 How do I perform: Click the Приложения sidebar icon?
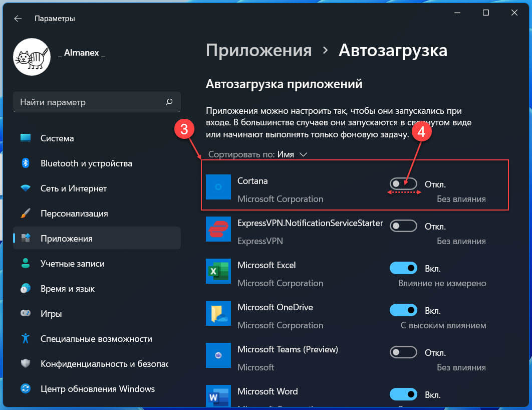pos(26,238)
